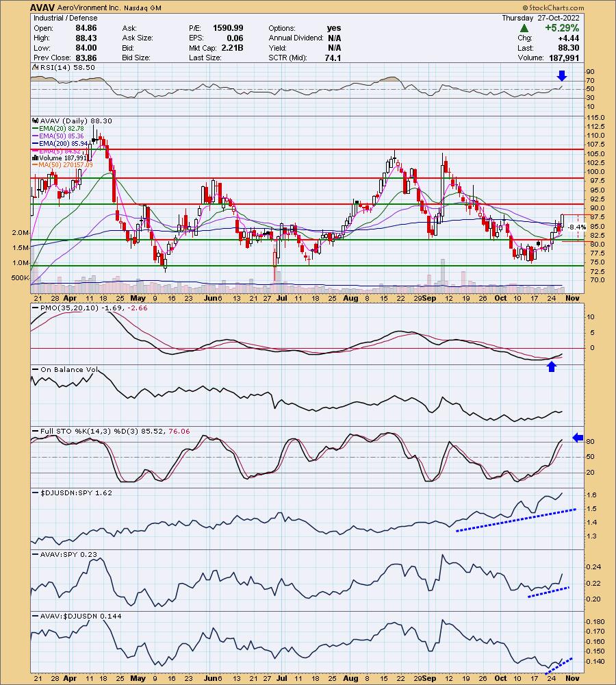
Task: Click the AVAV ticker symbol in the header
Action: pyautogui.click(x=43, y=8)
